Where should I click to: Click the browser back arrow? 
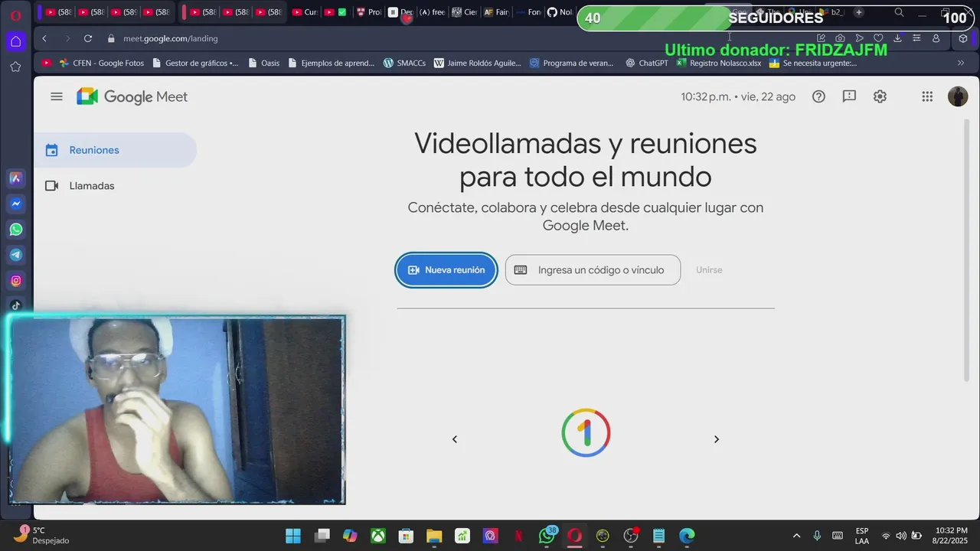click(x=44, y=38)
